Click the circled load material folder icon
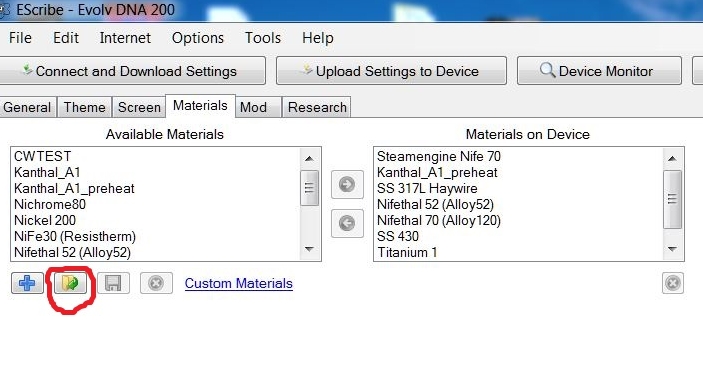The height and width of the screenshot is (381, 703). [x=70, y=283]
